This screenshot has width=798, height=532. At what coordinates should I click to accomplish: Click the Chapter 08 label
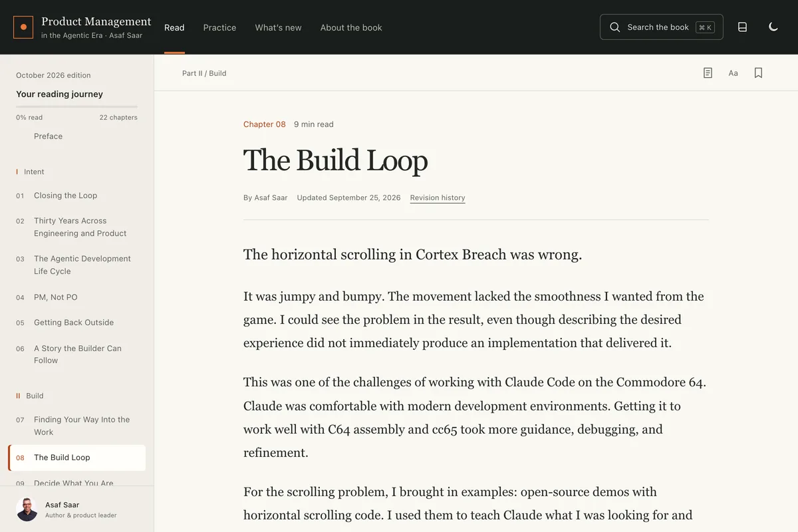(265, 124)
